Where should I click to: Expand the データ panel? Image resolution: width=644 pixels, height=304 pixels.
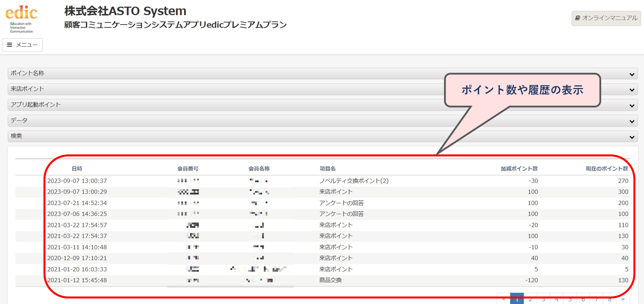pos(322,120)
